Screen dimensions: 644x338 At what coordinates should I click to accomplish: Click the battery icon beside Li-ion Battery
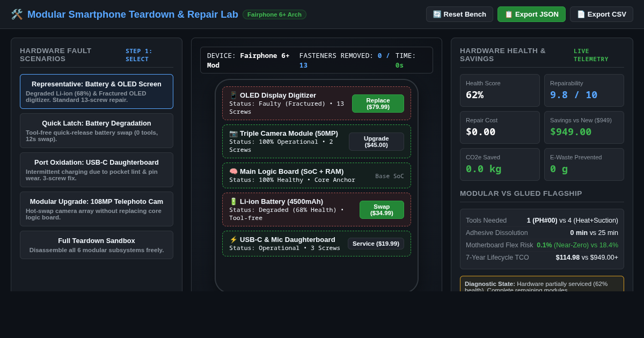click(x=233, y=202)
